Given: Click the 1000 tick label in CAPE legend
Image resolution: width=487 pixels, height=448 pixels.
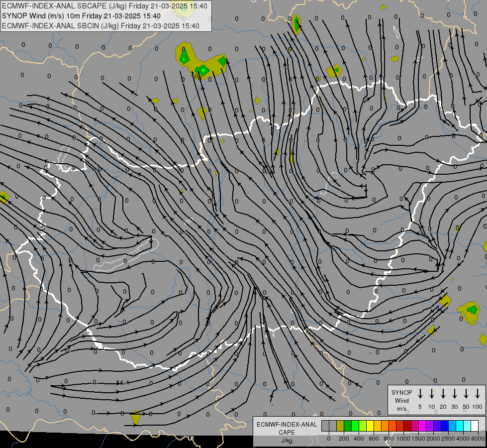Looking at the screenshot, I should point(403,439).
